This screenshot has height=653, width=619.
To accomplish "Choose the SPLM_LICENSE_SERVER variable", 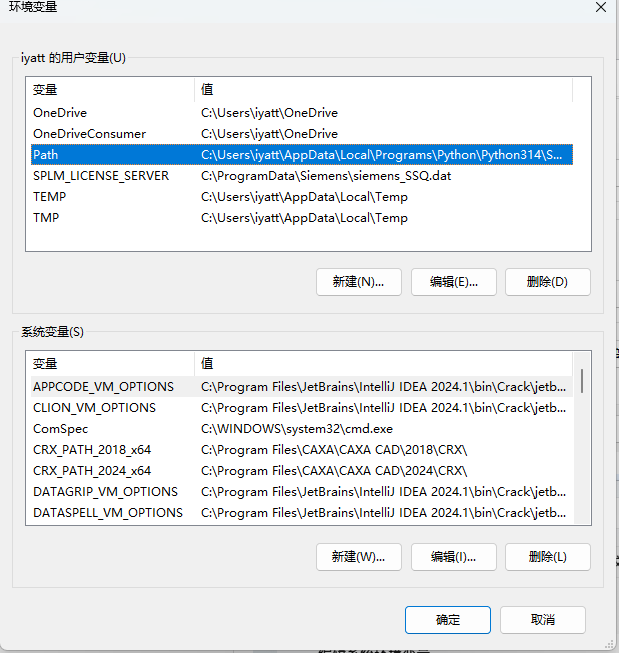I will pyautogui.click(x=100, y=176).
